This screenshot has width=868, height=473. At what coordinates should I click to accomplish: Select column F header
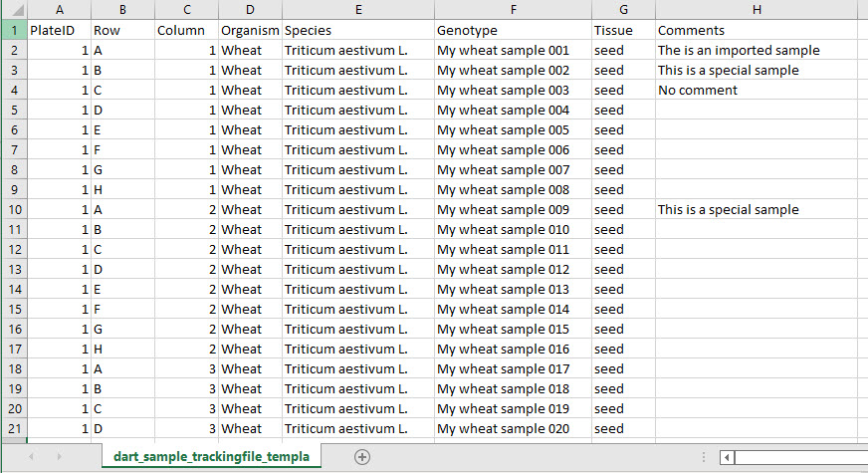pyautogui.click(x=513, y=10)
